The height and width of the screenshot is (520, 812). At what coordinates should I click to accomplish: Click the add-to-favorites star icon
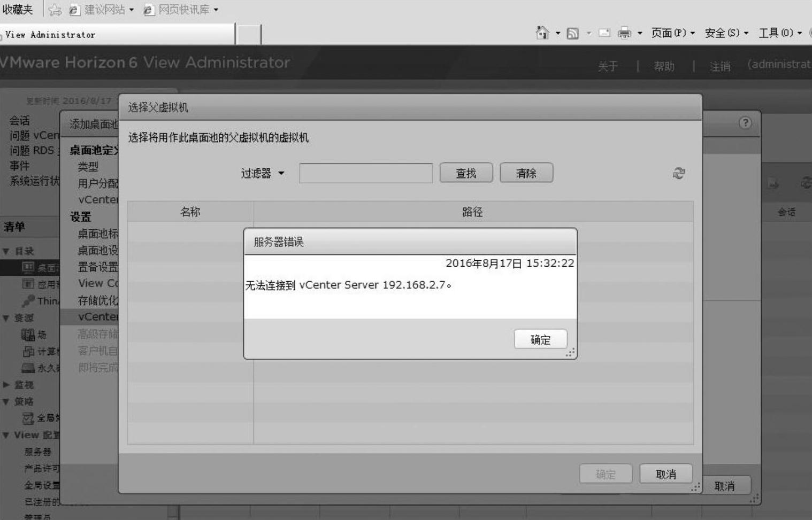pos(55,10)
